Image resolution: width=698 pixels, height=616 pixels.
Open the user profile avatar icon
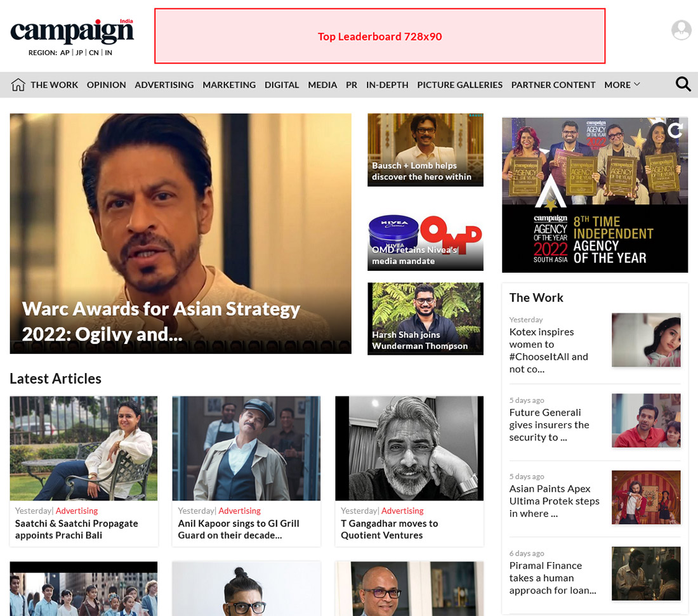[681, 30]
